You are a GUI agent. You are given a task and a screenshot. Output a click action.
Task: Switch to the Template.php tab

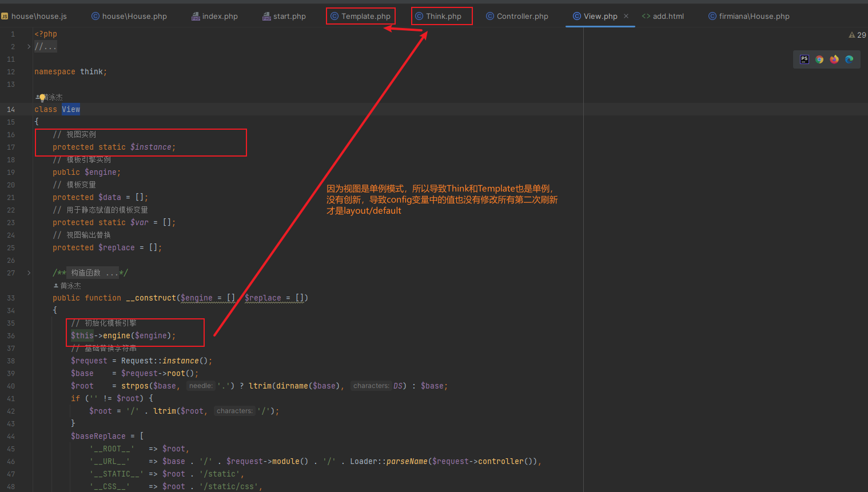tap(360, 16)
